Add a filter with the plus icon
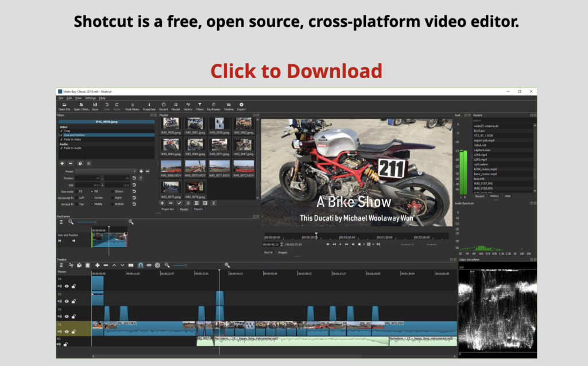The width and height of the screenshot is (588, 366). [62, 163]
